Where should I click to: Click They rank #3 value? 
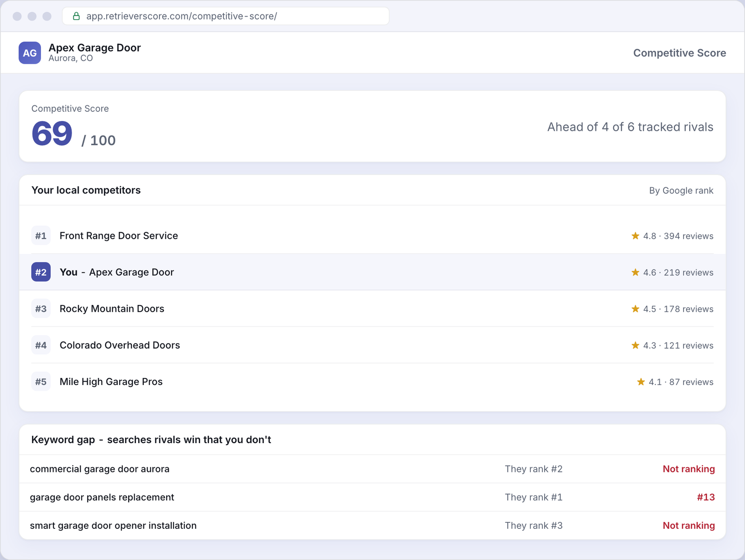(x=534, y=526)
